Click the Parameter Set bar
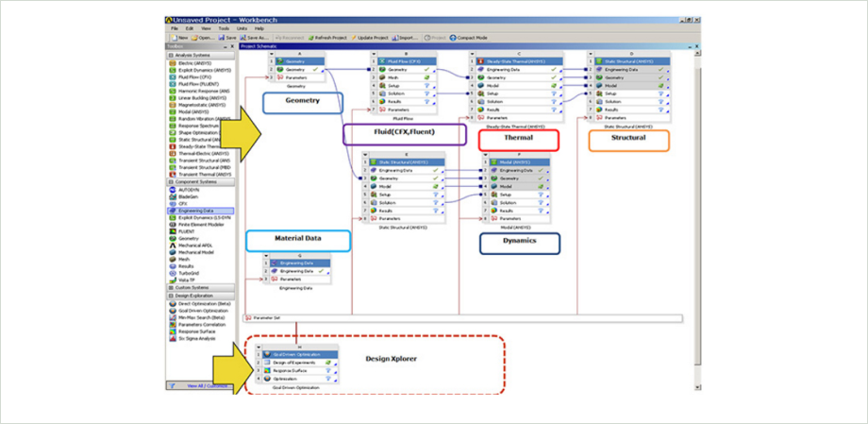Image resolution: width=868 pixels, height=424 pixels. point(463,318)
